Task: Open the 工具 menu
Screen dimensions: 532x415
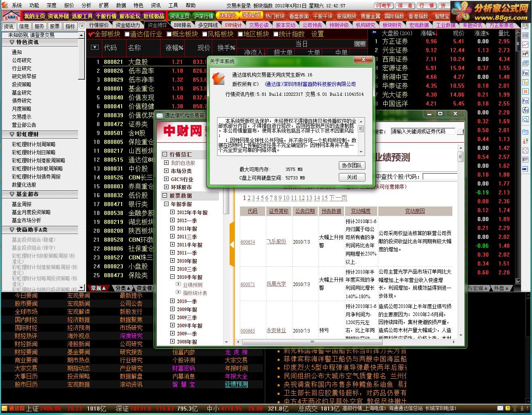Action: point(173,6)
